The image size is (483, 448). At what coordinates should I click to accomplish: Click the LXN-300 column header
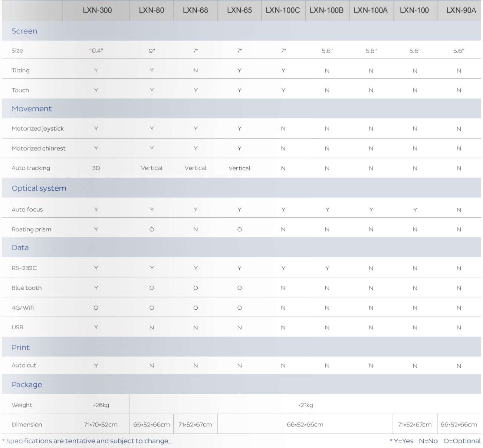pyautogui.click(x=97, y=10)
